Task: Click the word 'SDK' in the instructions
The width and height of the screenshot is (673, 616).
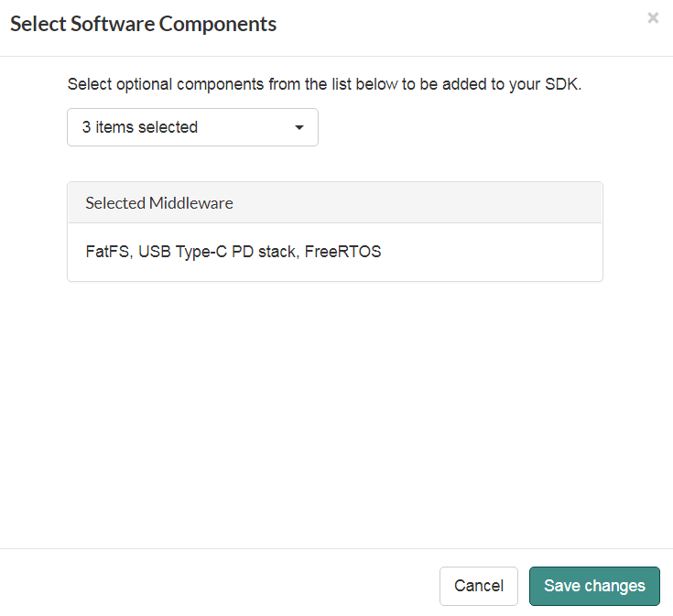Action: pos(561,84)
